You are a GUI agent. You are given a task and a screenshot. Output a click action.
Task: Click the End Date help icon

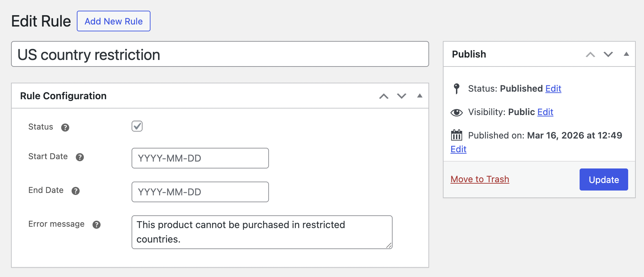(x=75, y=191)
